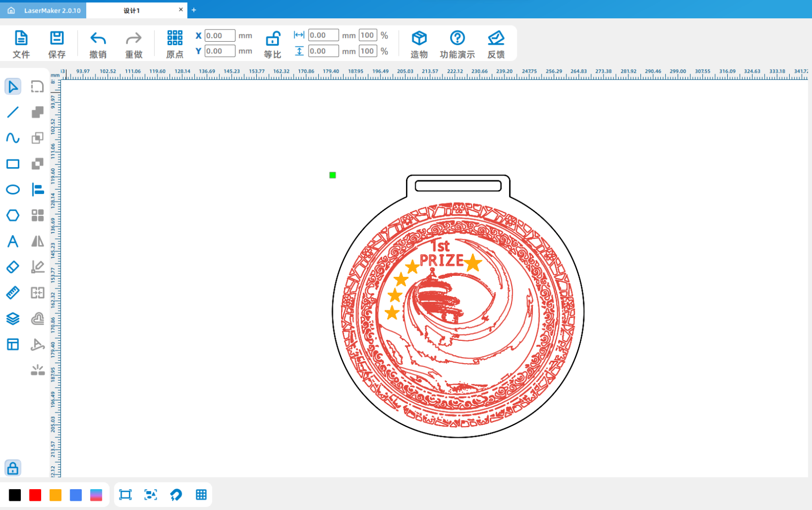Choose the curve drawing tool
This screenshot has width=812, height=510.
[13, 138]
